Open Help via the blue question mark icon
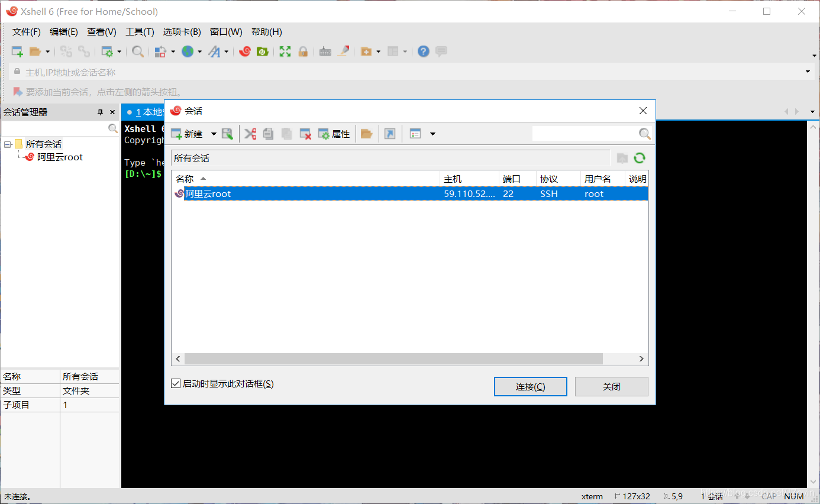This screenshot has width=820, height=504. pos(423,51)
